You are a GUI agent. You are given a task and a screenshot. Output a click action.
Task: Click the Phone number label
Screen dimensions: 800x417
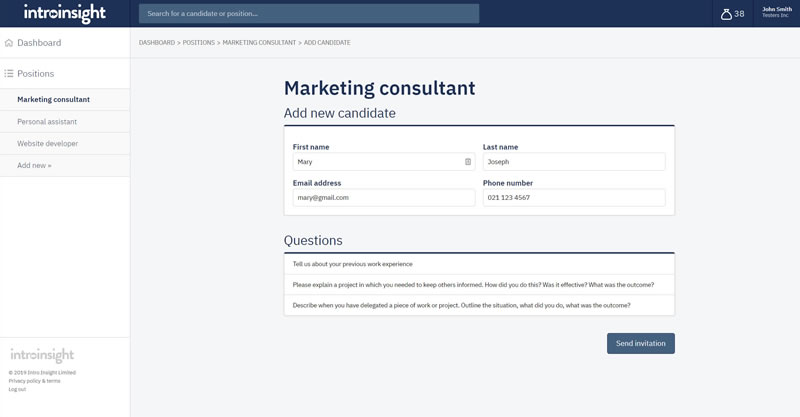[508, 183]
